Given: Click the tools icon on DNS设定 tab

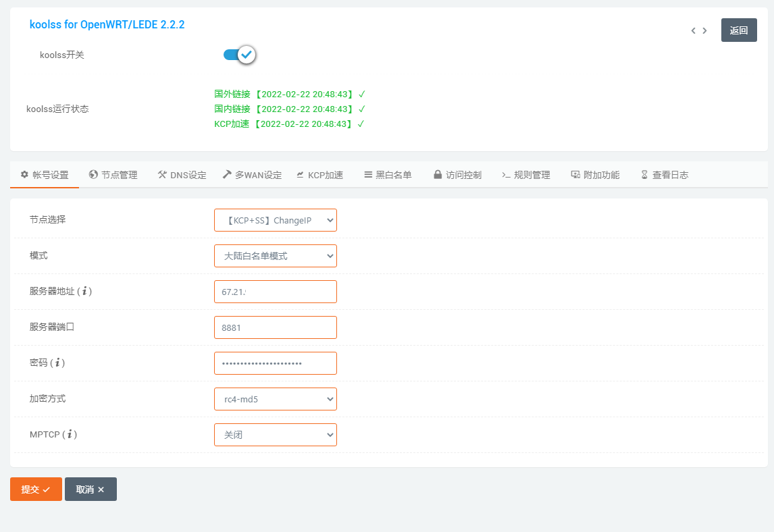Looking at the screenshot, I should point(162,174).
